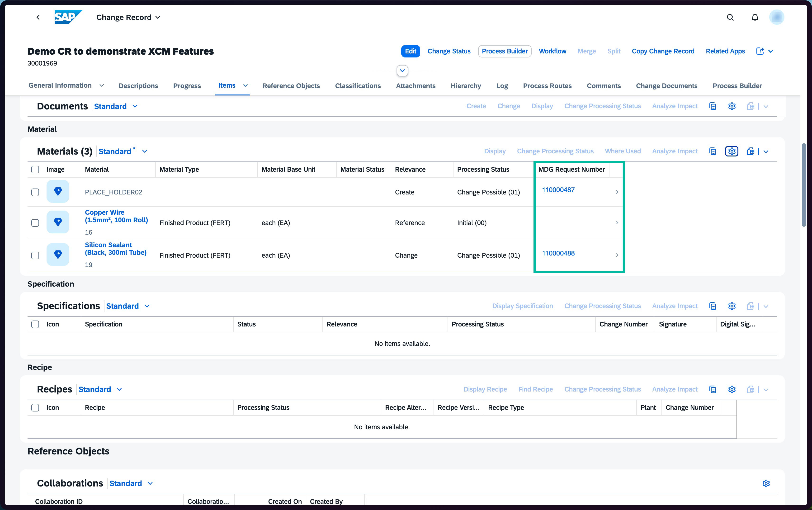Click the Silicon Sealant material image icon
The height and width of the screenshot is (510, 812).
click(58, 254)
